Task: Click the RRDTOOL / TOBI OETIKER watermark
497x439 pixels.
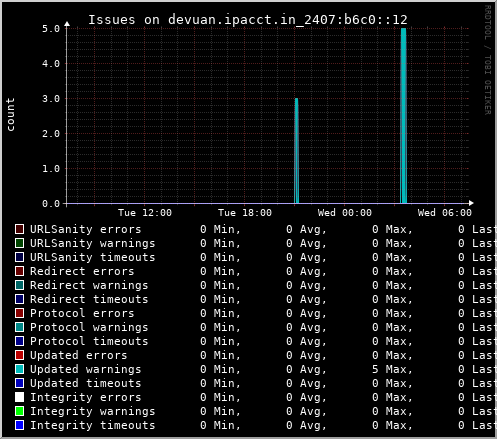Action: point(488,60)
